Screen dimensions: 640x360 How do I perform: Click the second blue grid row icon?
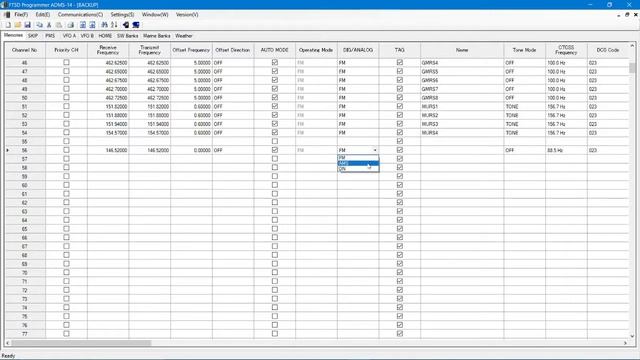click(x=92, y=25)
